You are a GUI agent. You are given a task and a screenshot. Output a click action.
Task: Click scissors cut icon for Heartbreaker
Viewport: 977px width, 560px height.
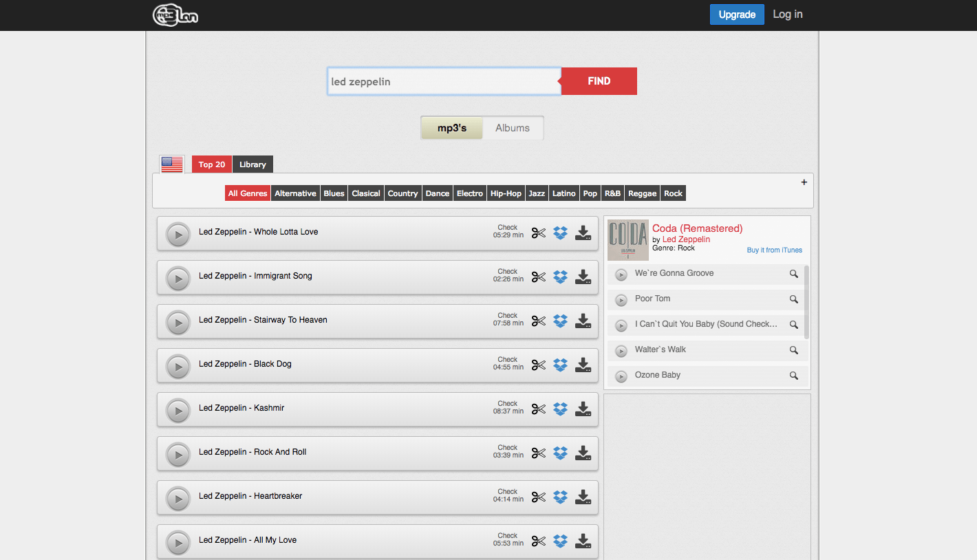tap(538, 497)
